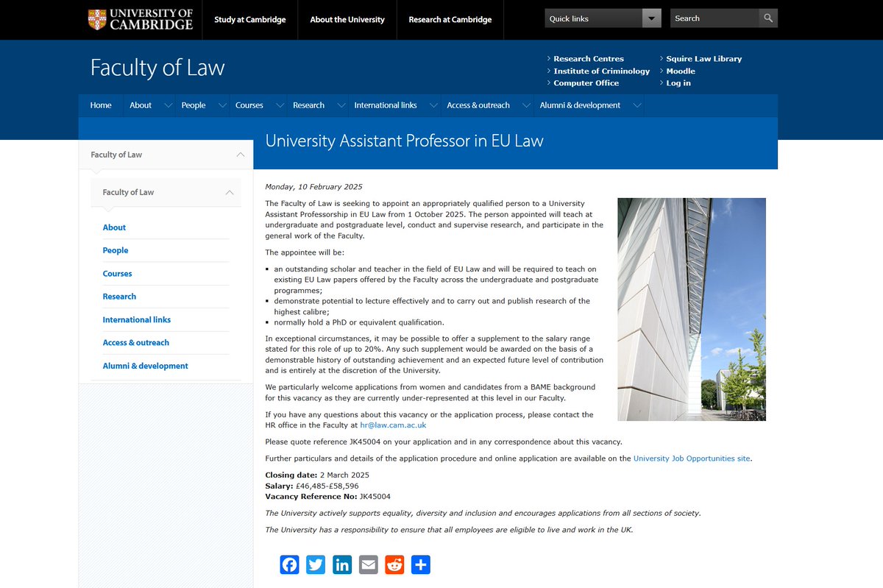Select Research in the sidebar
Image resolution: width=883 pixels, height=588 pixels.
coord(119,297)
